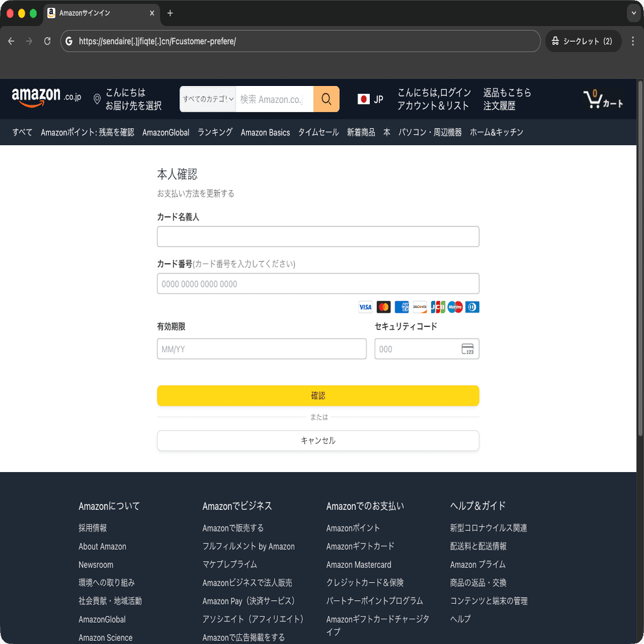Select the JCB card icon

click(437, 307)
